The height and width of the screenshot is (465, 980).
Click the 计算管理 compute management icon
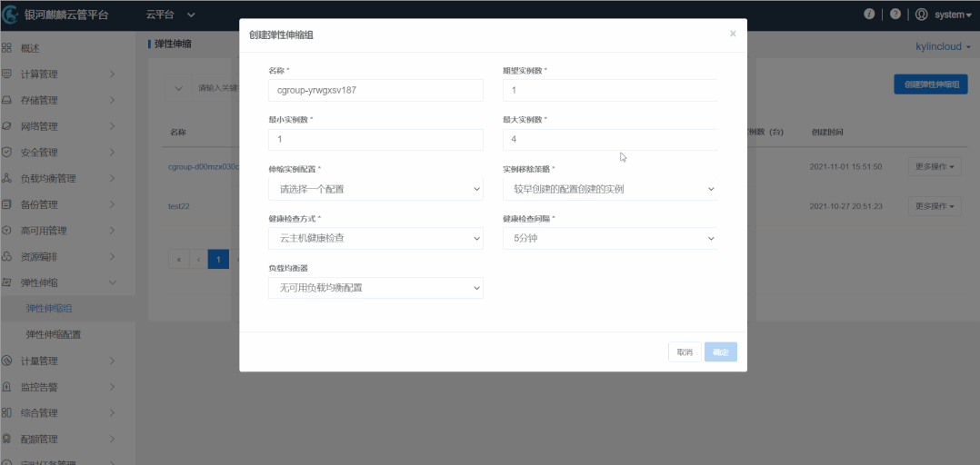7,74
